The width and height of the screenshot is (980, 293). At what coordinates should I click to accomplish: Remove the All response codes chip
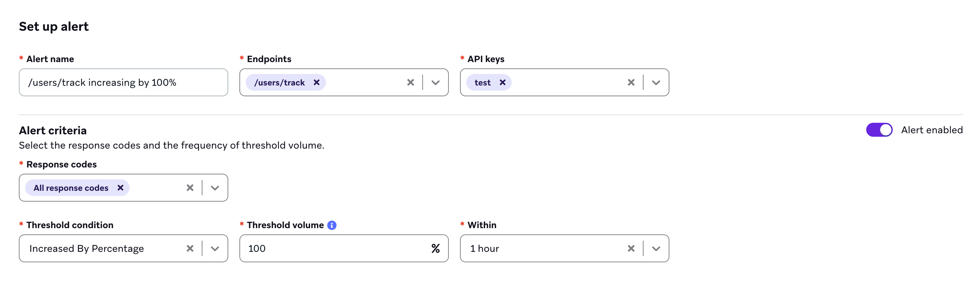pos(121,187)
